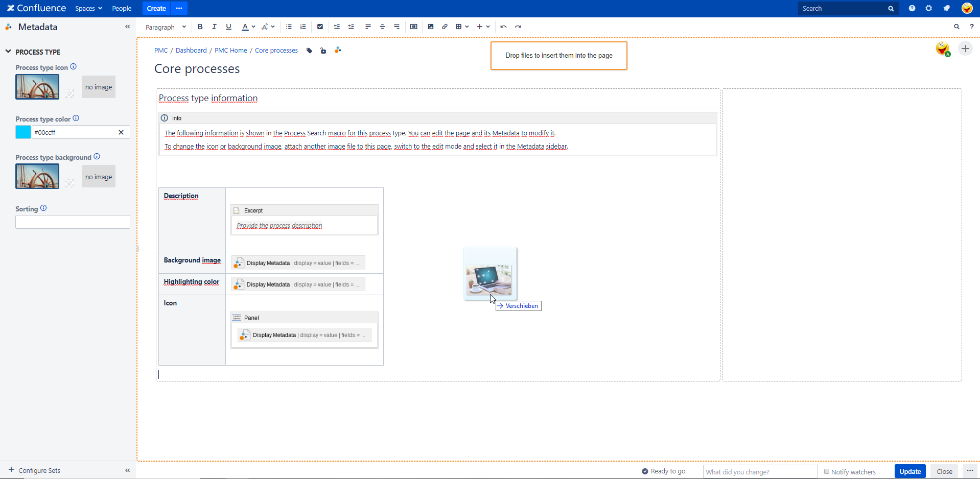Toggle bold formatting in the toolbar
The image size is (980, 479).
tap(200, 27)
